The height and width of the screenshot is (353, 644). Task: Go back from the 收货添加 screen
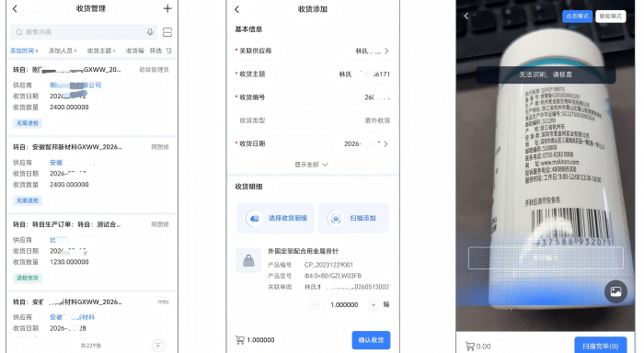pos(237,9)
